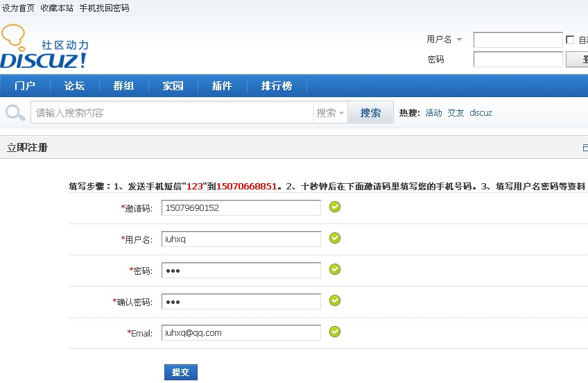Open the 家园 nav tab
Image resolution: width=588 pixels, height=383 pixels.
point(173,86)
